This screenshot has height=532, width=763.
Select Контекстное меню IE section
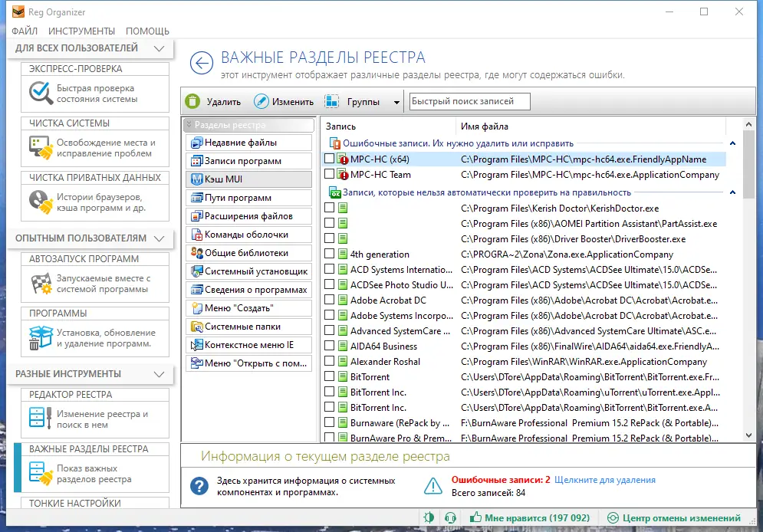[x=248, y=345]
